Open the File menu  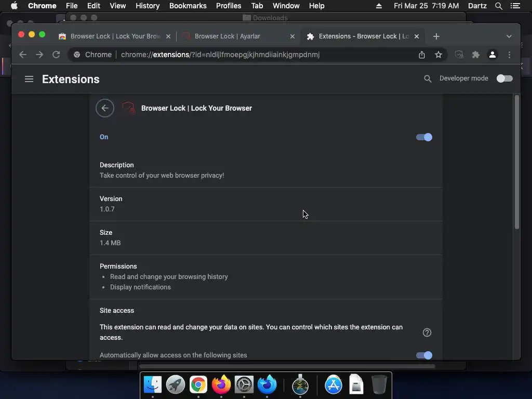click(x=72, y=6)
